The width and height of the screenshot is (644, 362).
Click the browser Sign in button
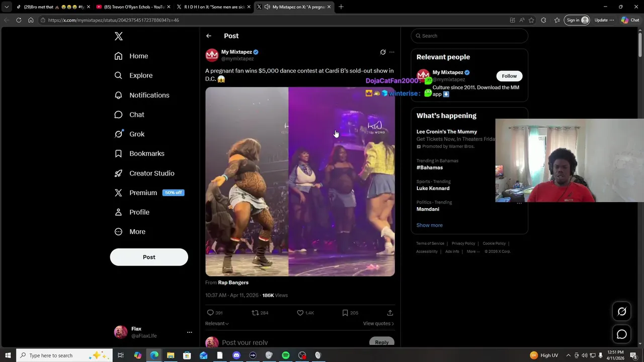tap(578, 20)
